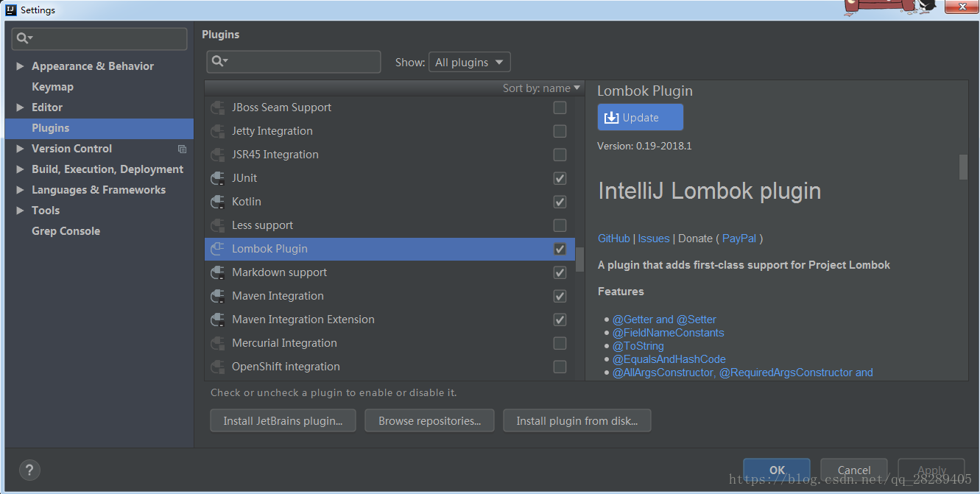The height and width of the screenshot is (494, 980).
Task: Click the JBoss Seam Support plugin icon
Action: click(x=217, y=107)
